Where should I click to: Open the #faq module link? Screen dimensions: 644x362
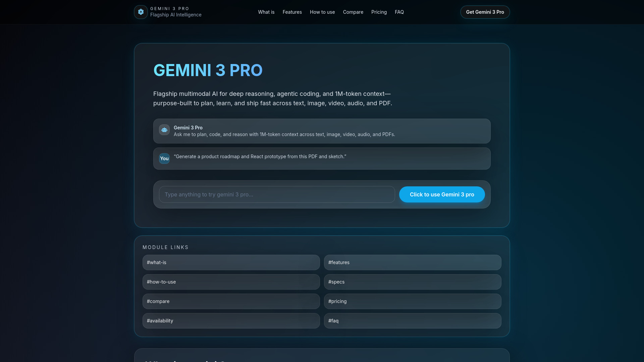(412, 320)
